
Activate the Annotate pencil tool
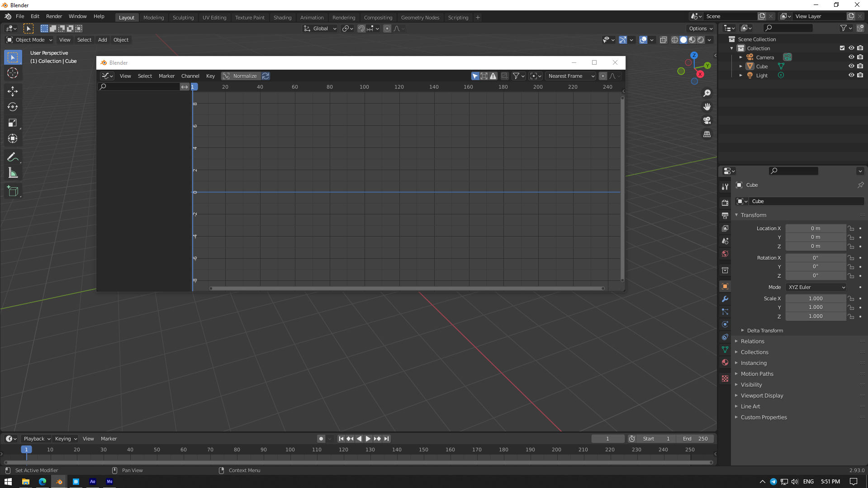(13, 157)
